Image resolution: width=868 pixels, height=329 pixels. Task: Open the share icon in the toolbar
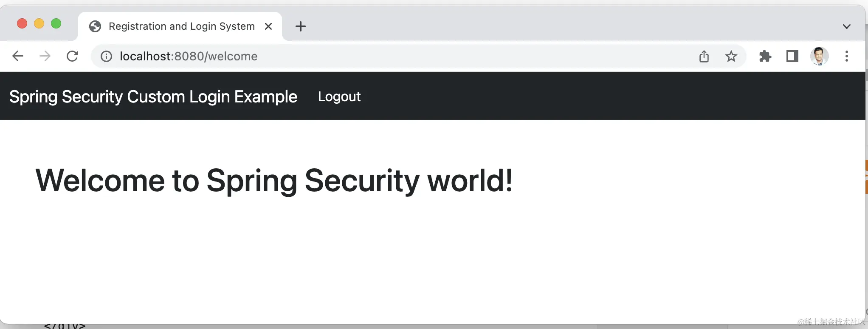pyautogui.click(x=704, y=56)
